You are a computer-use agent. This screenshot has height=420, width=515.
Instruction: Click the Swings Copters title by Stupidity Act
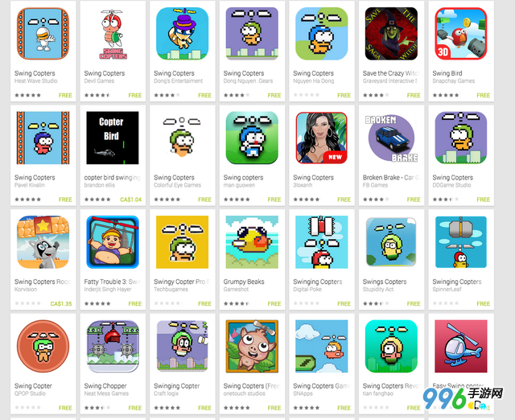[385, 282]
